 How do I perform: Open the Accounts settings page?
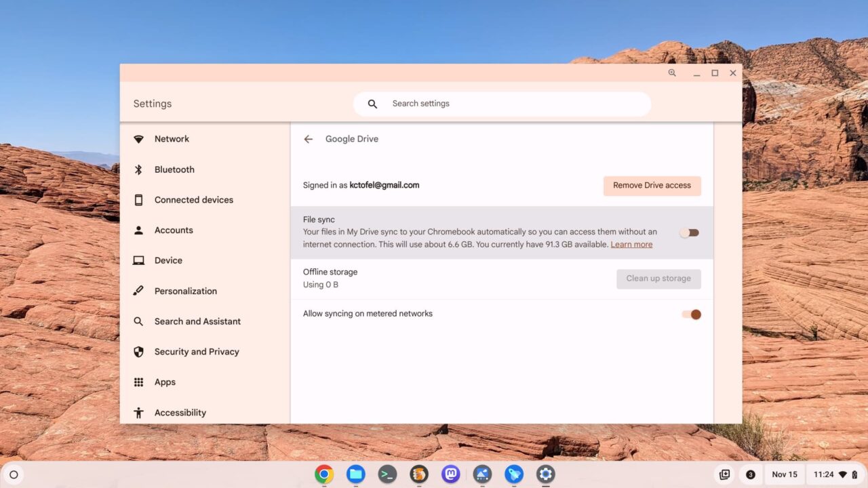tap(205, 230)
